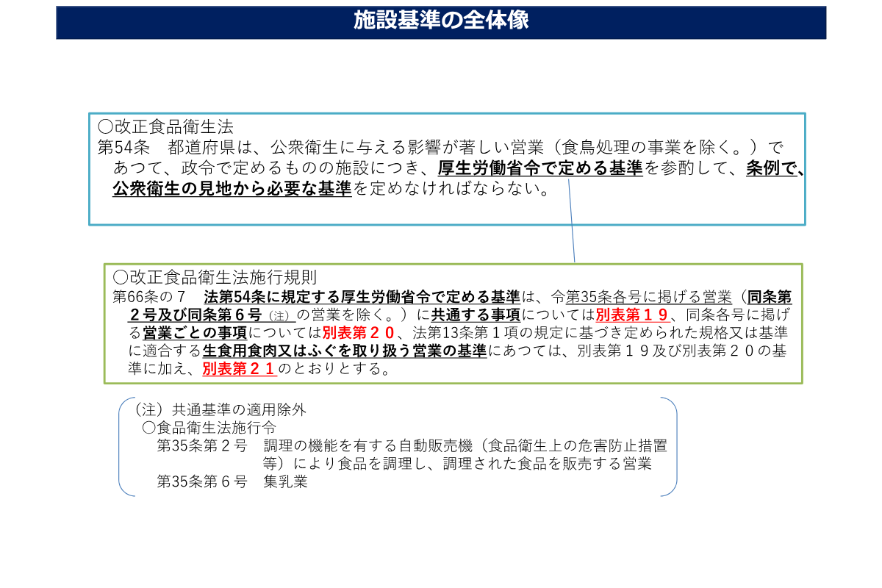Open the red 別表第１９ reference
This screenshot has height=588, width=882.
631,315
